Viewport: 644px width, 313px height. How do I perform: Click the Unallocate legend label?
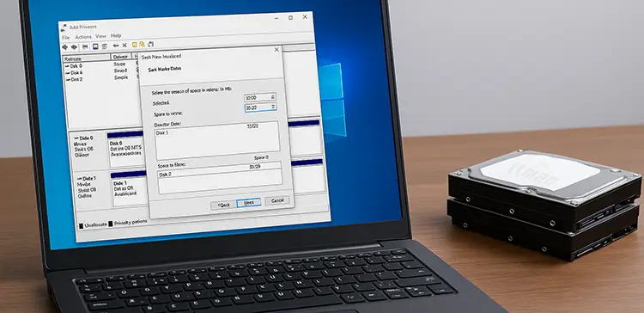coord(96,224)
